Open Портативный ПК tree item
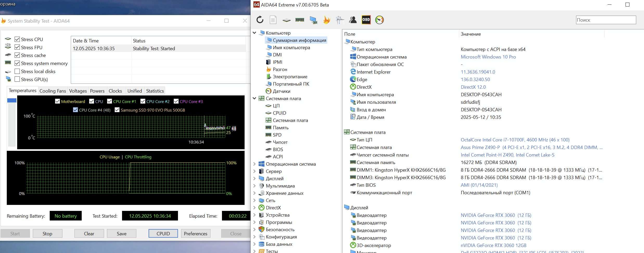The image size is (644, 253). pyautogui.click(x=291, y=84)
